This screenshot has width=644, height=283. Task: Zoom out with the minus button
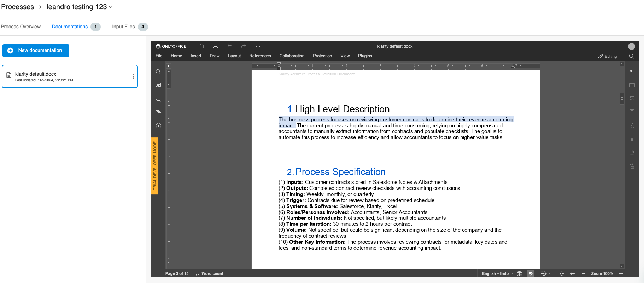point(584,273)
